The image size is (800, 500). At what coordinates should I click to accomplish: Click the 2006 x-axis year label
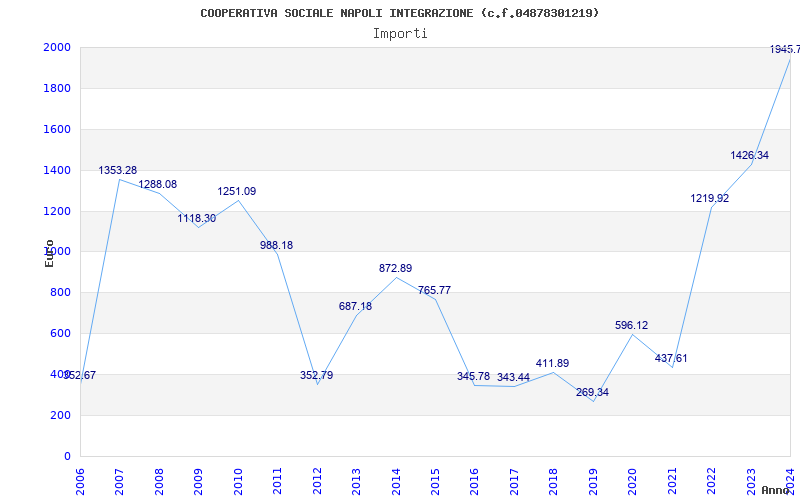point(80,481)
